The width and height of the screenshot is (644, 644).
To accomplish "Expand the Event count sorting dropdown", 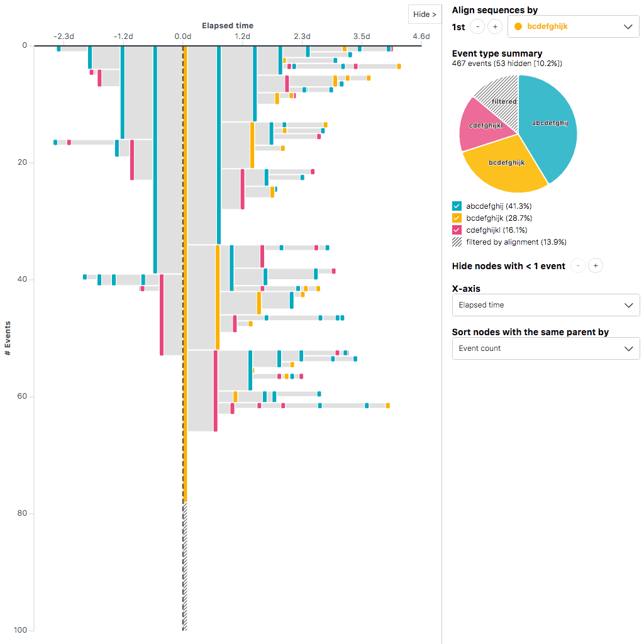I will pos(545,348).
